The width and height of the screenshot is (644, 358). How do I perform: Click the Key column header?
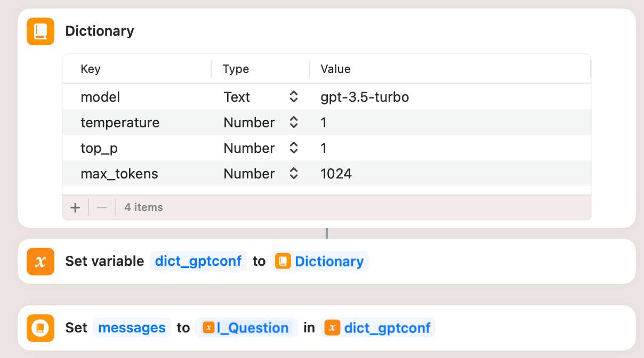coord(91,69)
